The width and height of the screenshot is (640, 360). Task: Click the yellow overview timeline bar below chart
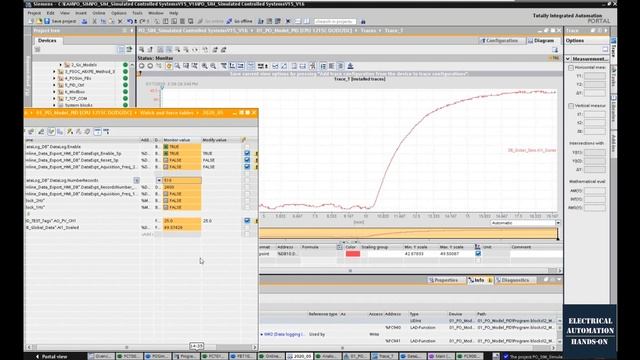pos(408,233)
